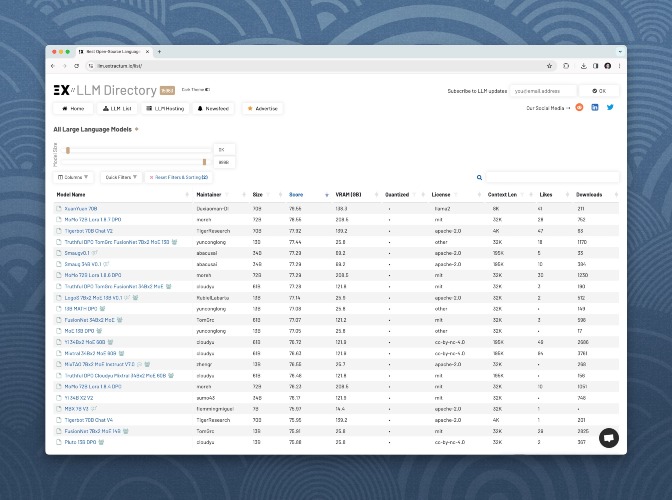Focus the subscribe email address field
The image size is (672, 500).
coord(543,91)
